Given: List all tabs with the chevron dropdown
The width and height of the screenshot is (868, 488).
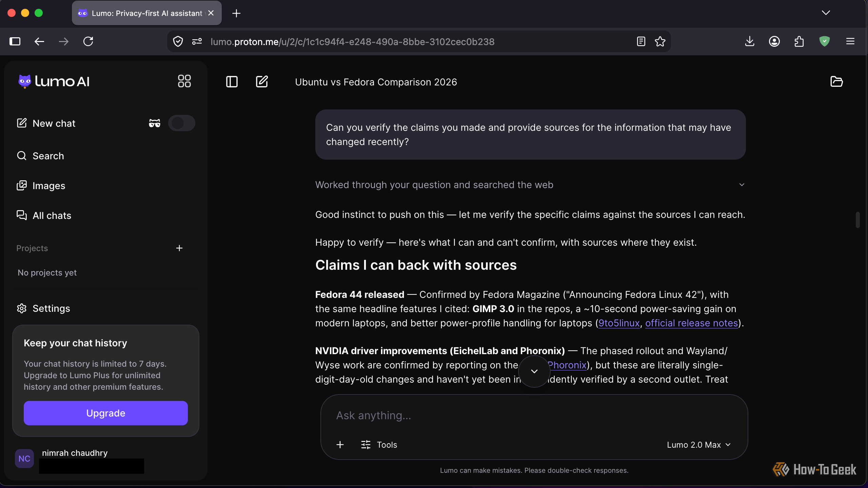Looking at the screenshot, I should point(826,13).
